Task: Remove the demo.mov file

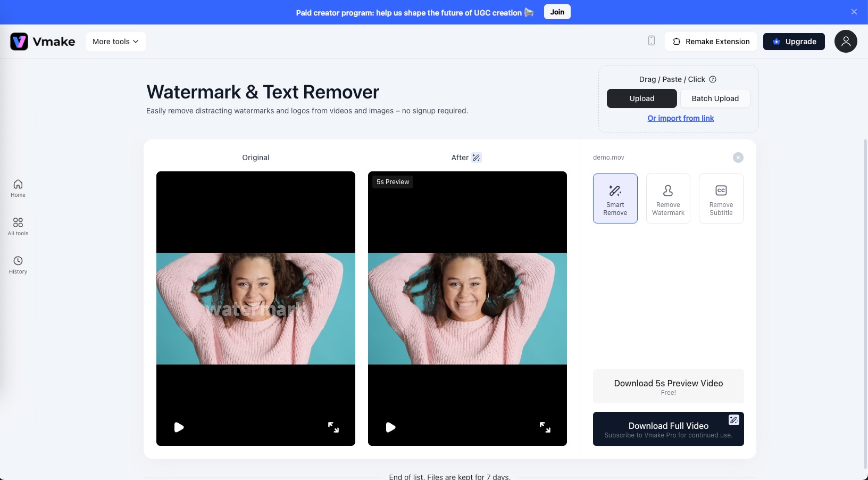Action: [738, 158]
